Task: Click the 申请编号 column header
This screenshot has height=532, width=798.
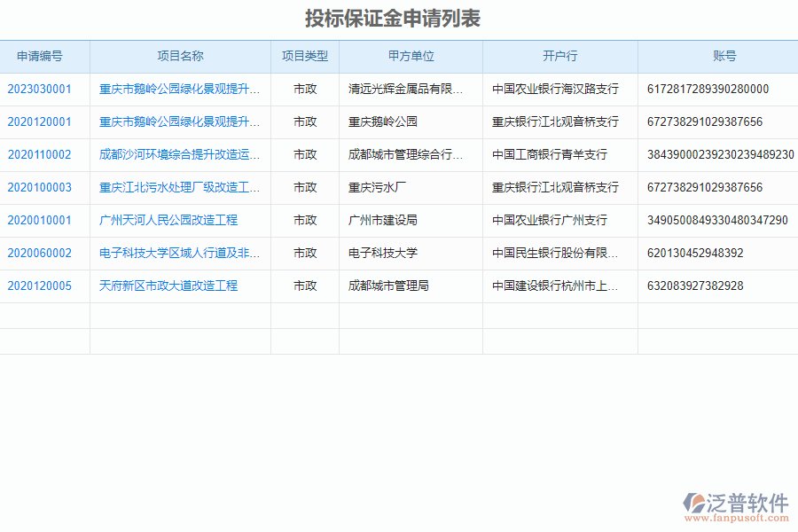Action: [42, 56]
